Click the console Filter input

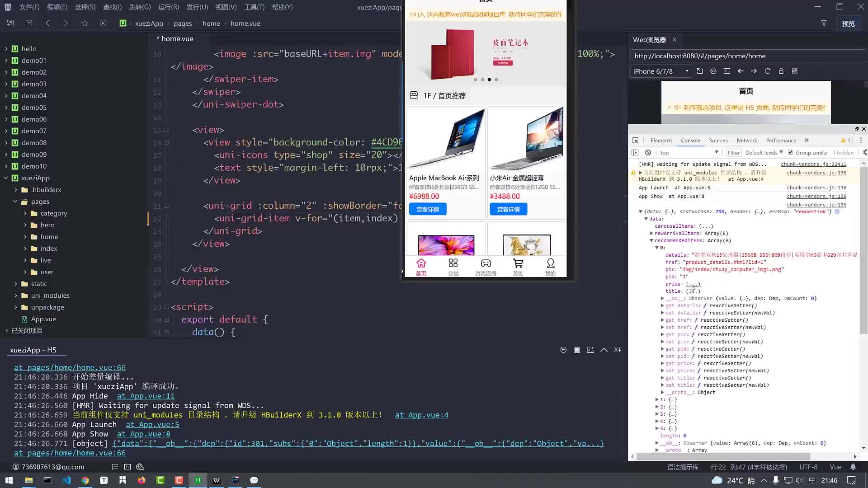point(733,153)
